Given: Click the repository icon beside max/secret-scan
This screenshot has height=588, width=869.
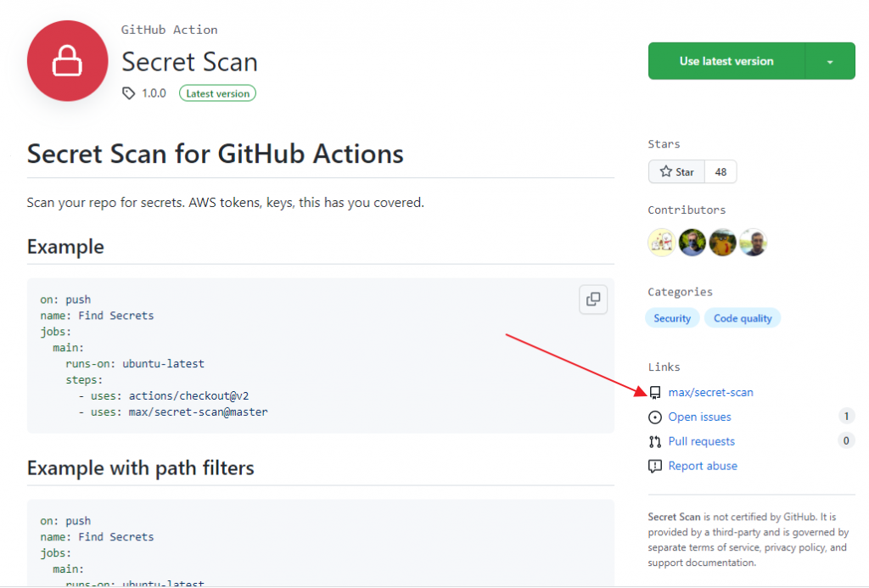Looking at the screenshot, I should (655, 392).
